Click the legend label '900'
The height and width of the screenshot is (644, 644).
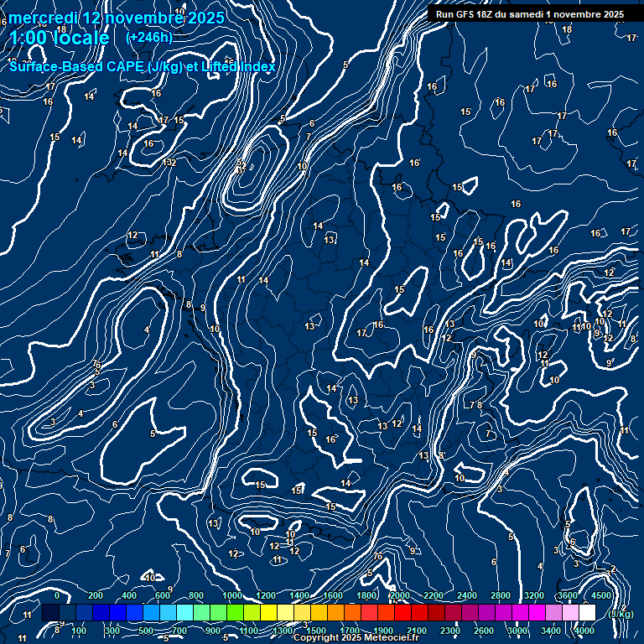click(x=213, y=631)
